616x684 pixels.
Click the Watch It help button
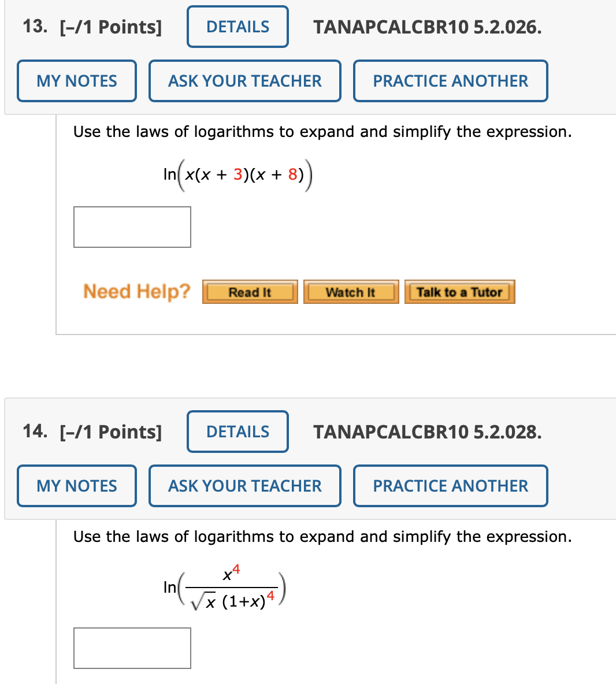tap(351, 292)
